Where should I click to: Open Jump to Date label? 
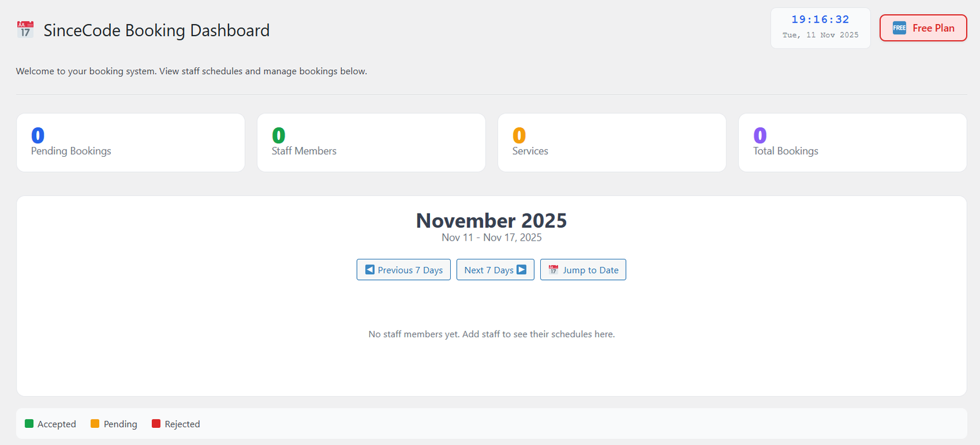[590, 270]
